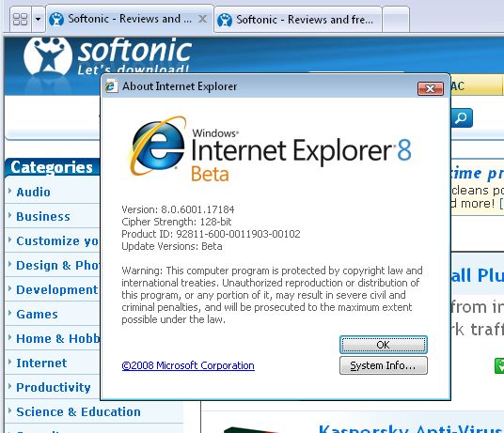Image resolution: width=504 pixels, height=433 pixels.
Task: Open the ©2008 Microsoft Corporation link
Action: 188,365
